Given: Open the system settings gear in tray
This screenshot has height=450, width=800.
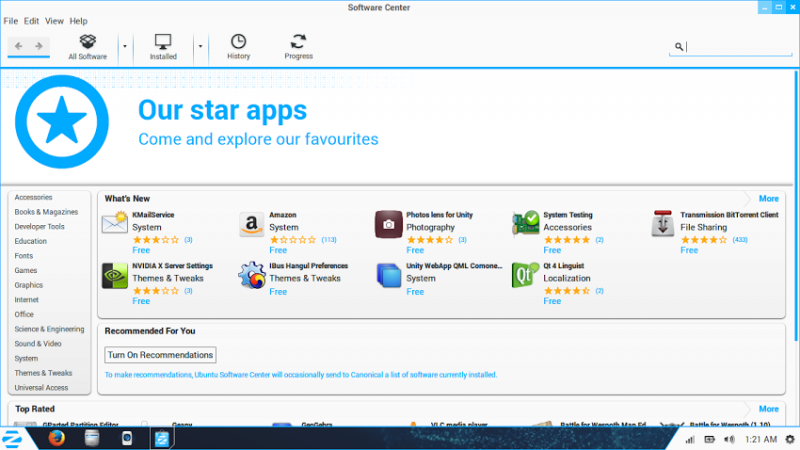Looking at the screenshot, I should pyautogui.click(x=790, y=439).
